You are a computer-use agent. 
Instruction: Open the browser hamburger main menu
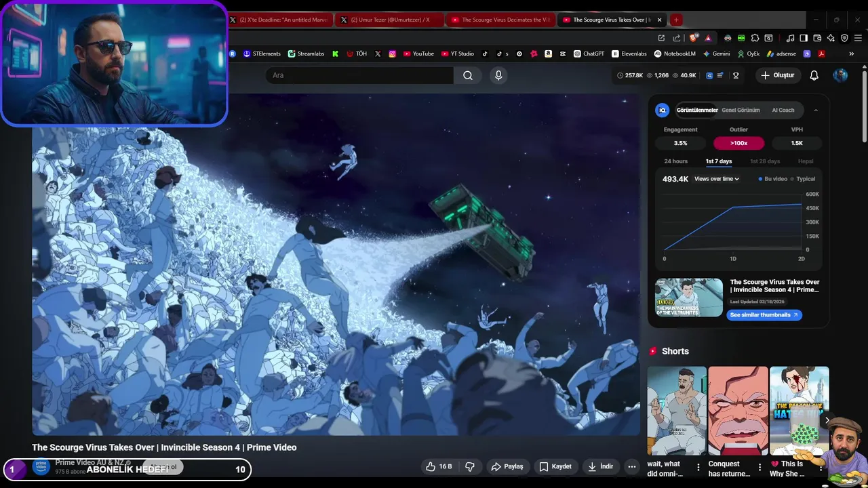tap(858, 38)
